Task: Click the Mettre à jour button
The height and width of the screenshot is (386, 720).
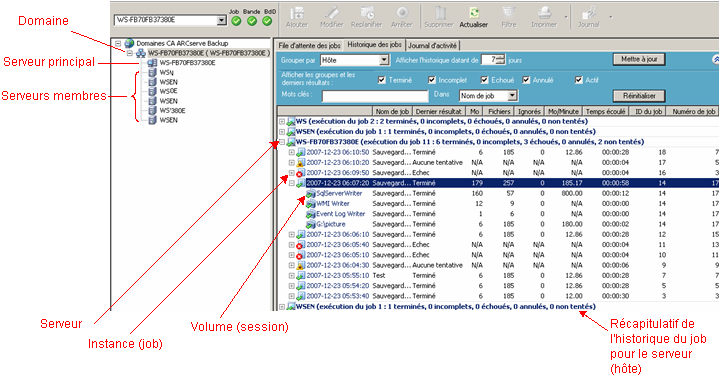Action: point(639,59)
